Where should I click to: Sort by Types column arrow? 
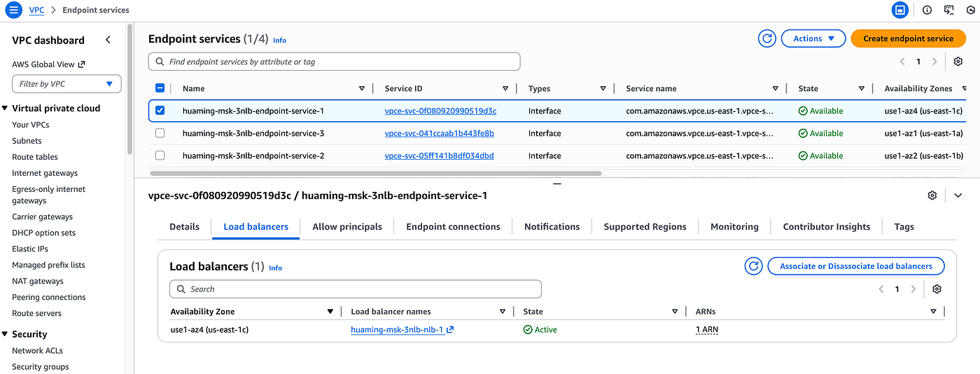pos(603,89)
